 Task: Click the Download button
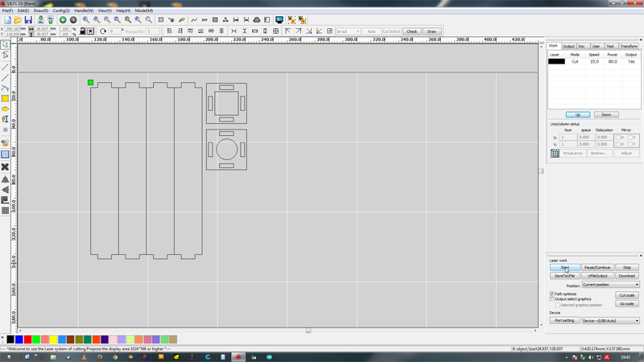point(627,276)
